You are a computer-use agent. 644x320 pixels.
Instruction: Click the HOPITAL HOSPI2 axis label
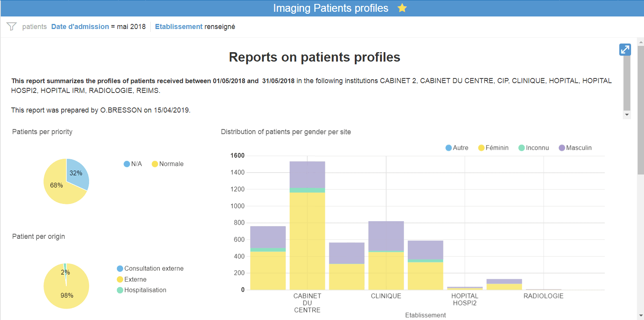point(465,300)
